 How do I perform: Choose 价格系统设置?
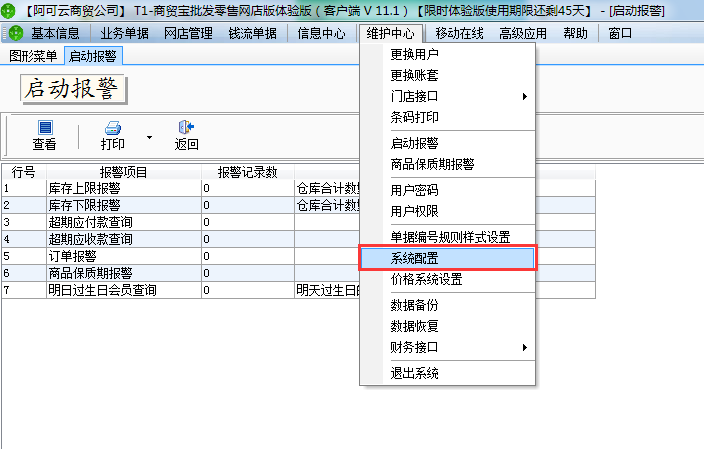click(448, 279)
